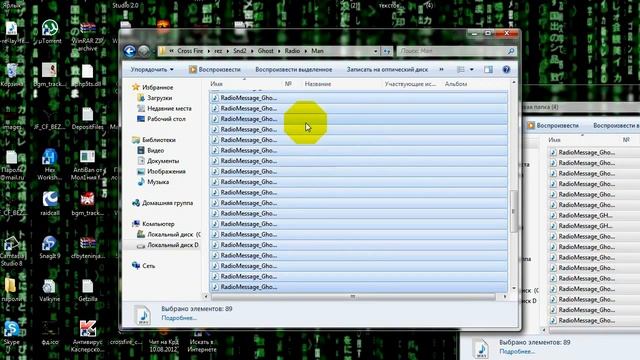640x360 pixels.
Task: Launch Skype from the desktop
Action: tap(11, 333)
